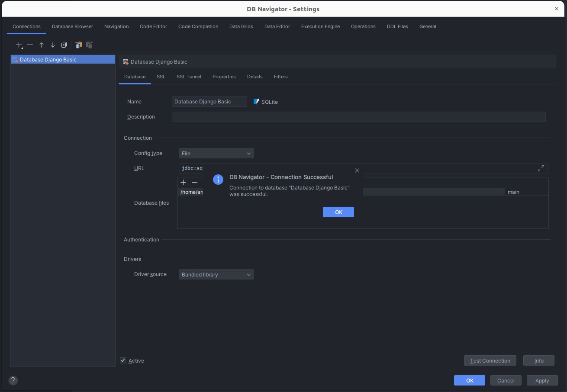Switch to the Connections settings tab

pos(26,26)
